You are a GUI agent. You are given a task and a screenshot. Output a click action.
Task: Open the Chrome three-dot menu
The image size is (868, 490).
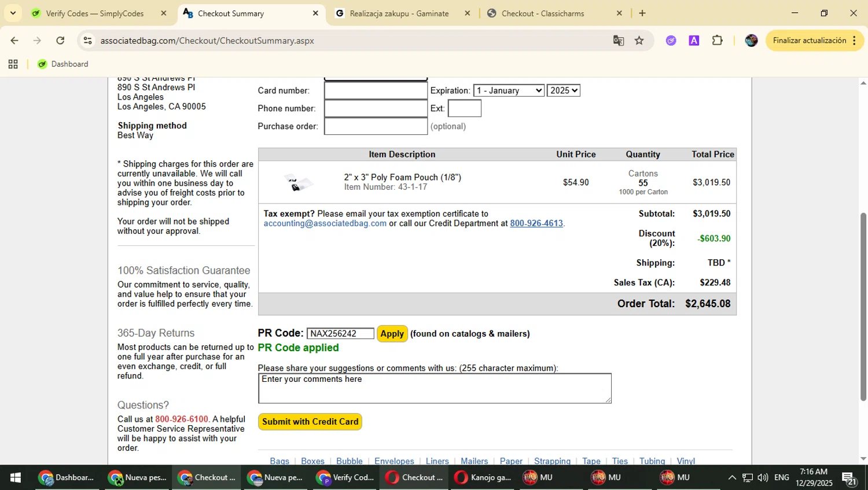pyautogui.click(x=855, y=40)
